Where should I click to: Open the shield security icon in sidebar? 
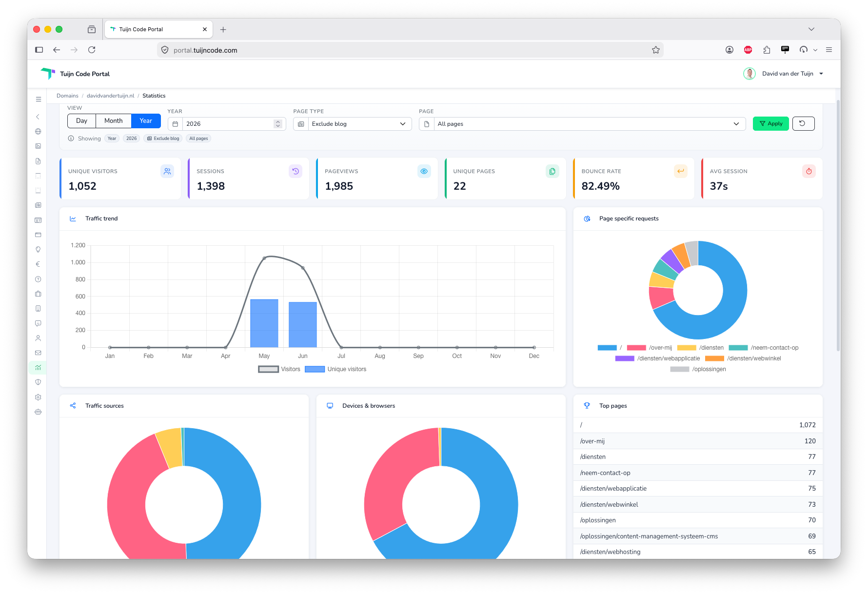pos(38,382)
